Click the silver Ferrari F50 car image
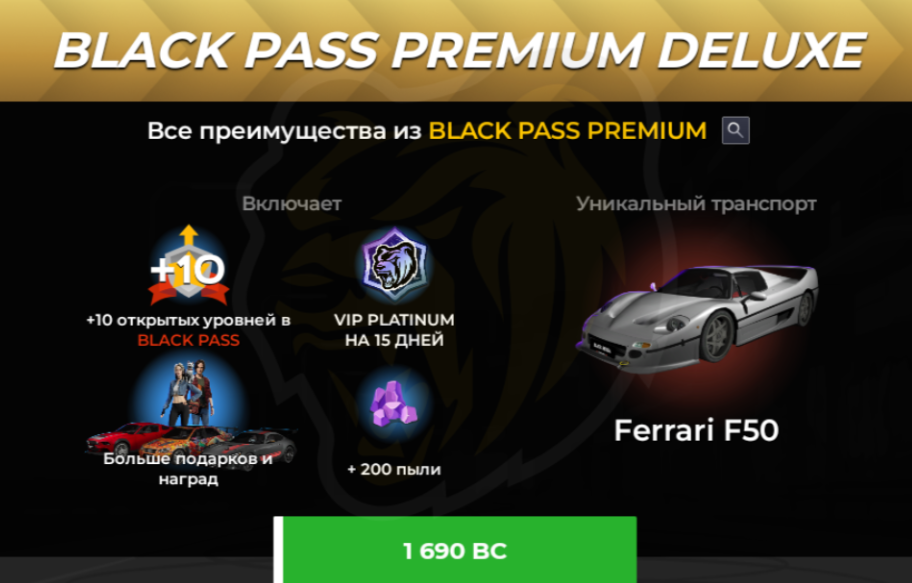The image size is (912, 583). (x=697, y=316)
